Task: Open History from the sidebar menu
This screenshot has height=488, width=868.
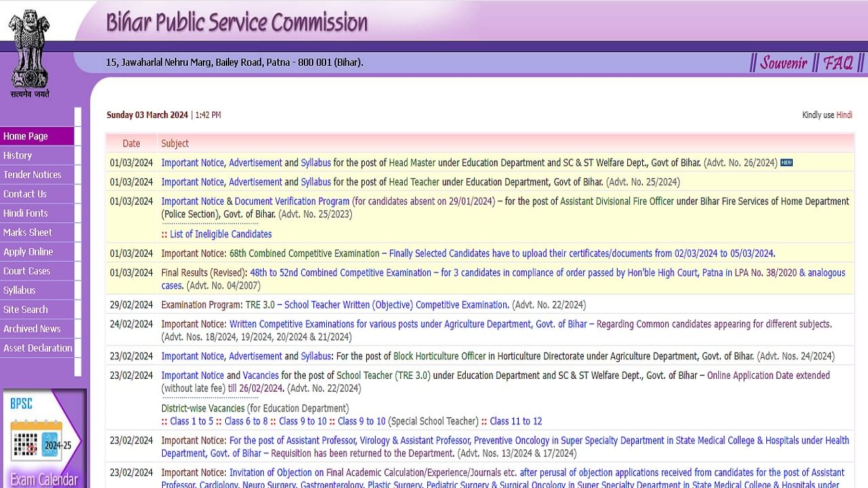Action: [18, 155]
